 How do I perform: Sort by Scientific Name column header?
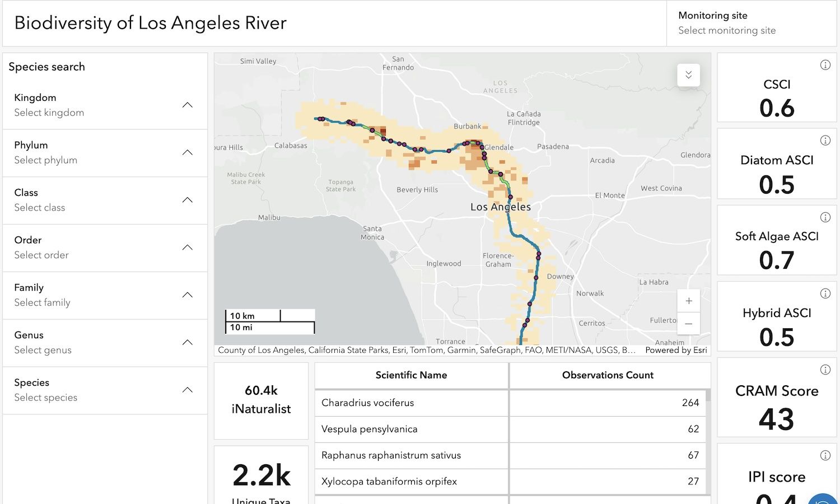[411, 375]
